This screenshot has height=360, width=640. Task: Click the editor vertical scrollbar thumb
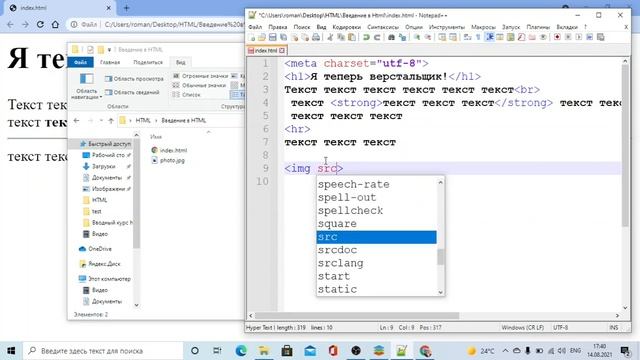625,145
